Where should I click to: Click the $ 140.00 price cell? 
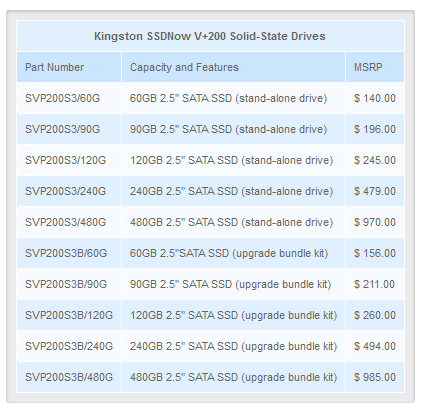tap(375, 98)
